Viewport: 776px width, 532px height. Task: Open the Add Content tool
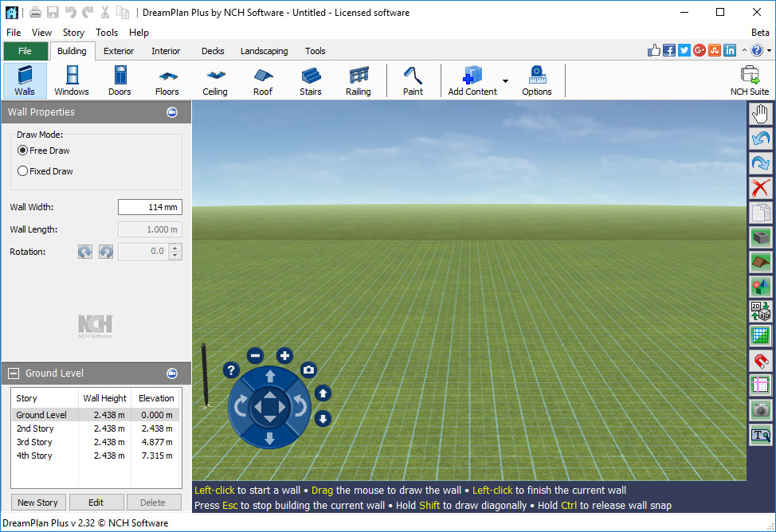point(472,80)
